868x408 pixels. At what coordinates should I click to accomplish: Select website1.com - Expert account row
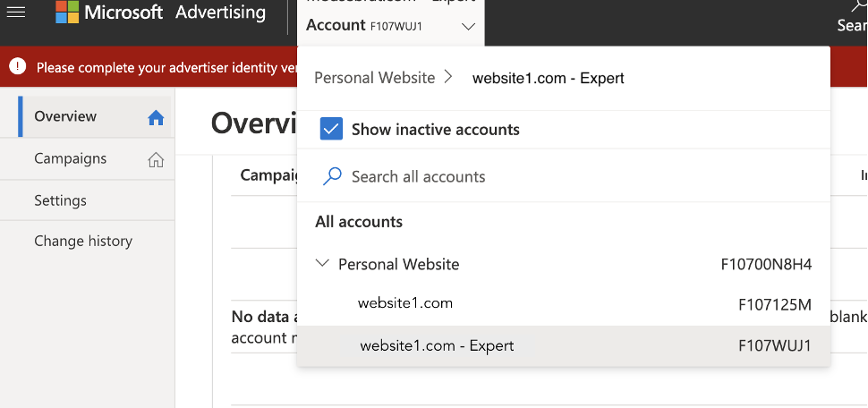point(564,346)
